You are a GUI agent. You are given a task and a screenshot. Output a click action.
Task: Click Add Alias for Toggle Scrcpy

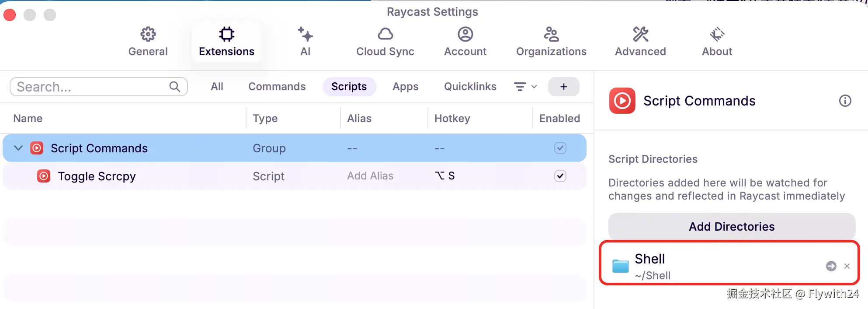[x=370, y=176]
